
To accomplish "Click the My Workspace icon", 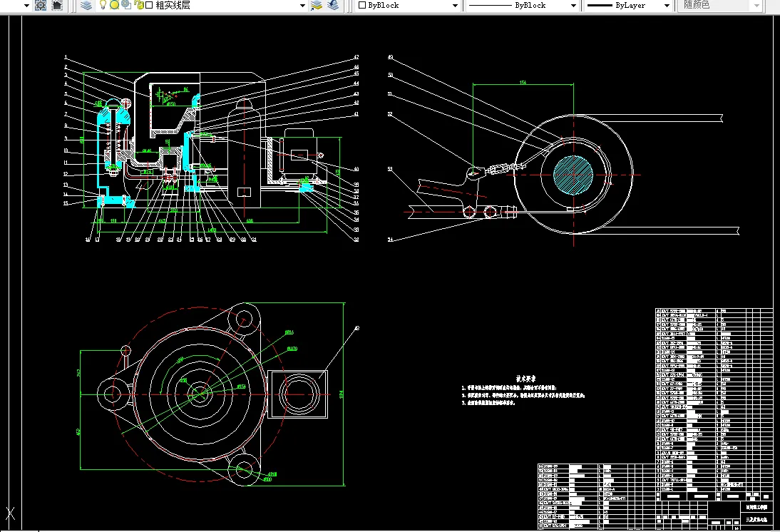I will [x=58, y=6].
